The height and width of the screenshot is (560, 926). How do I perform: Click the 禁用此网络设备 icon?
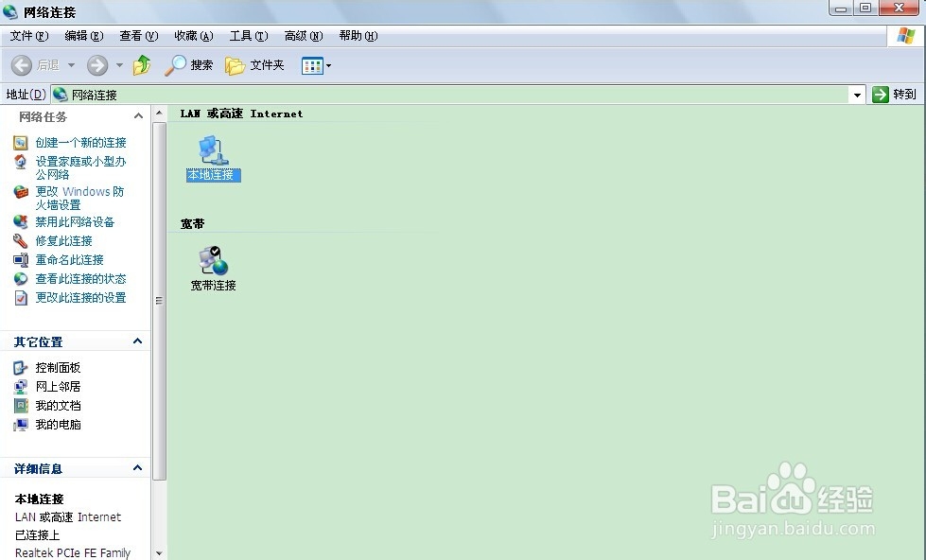tap(21, 222)
